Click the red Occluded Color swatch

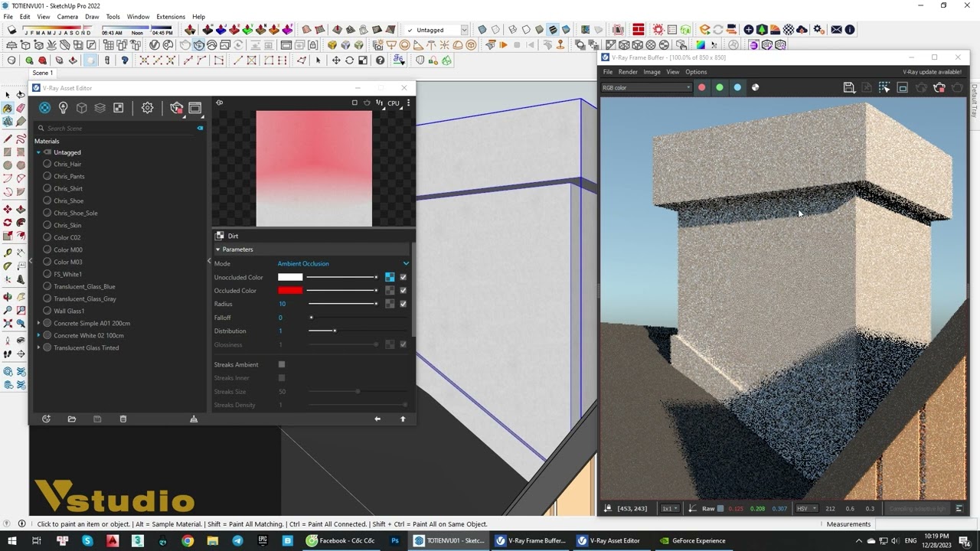tap(290, 291)
